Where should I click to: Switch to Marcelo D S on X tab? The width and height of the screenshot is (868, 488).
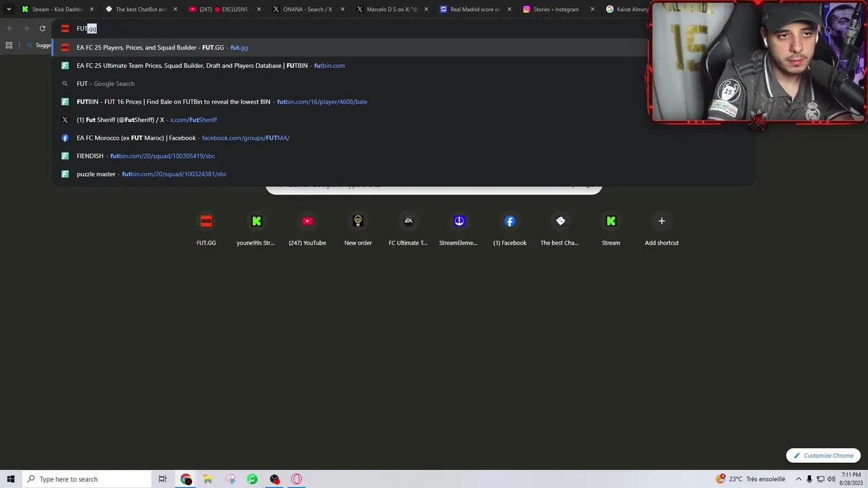391,9
